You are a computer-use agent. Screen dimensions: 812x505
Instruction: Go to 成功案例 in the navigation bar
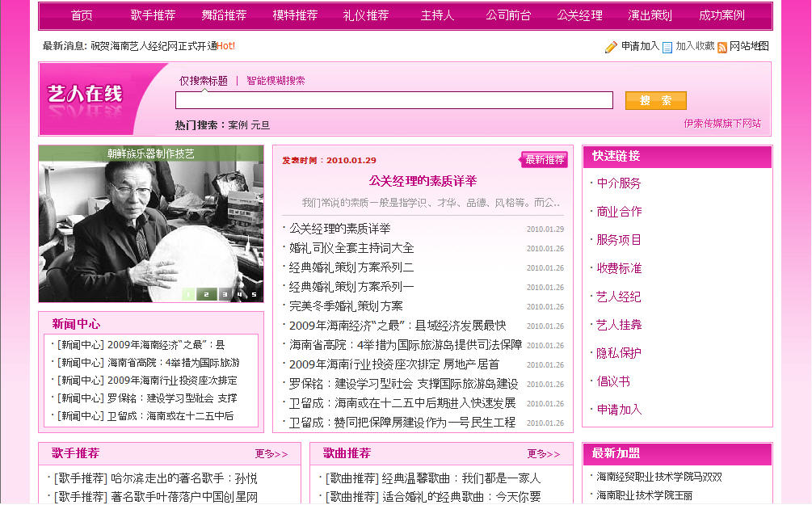pos(722,15)
